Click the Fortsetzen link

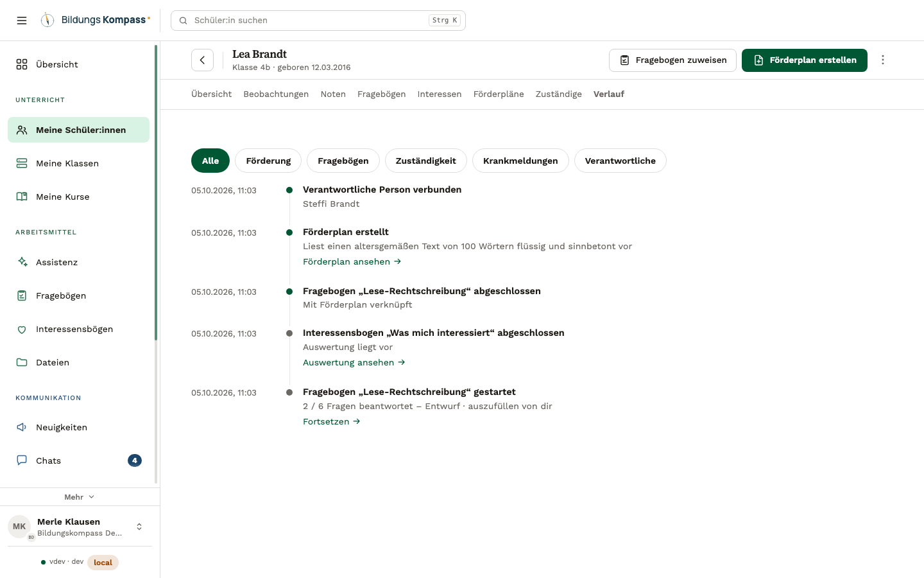coord(332,421)
